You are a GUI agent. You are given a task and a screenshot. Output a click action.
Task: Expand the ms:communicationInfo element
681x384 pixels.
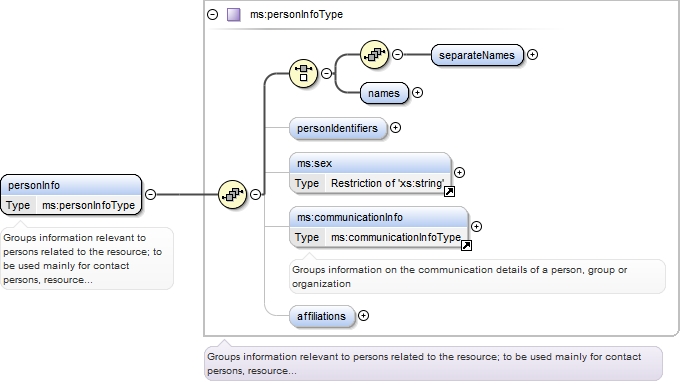476,226
